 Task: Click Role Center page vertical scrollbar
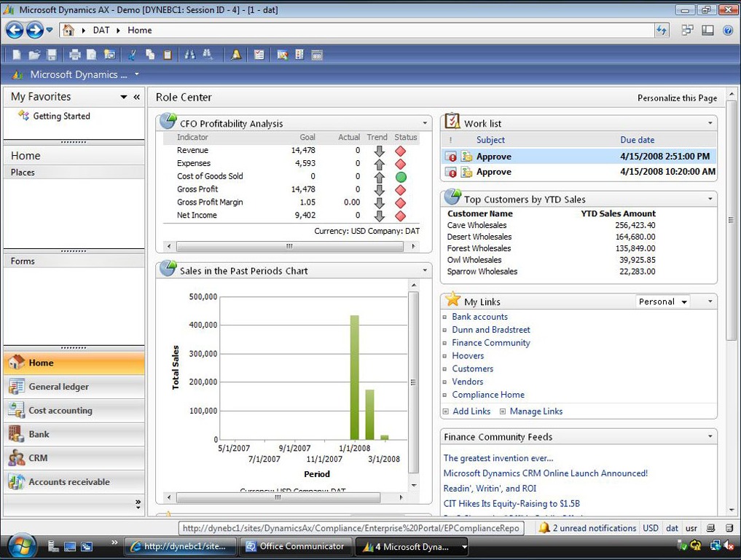732,220
